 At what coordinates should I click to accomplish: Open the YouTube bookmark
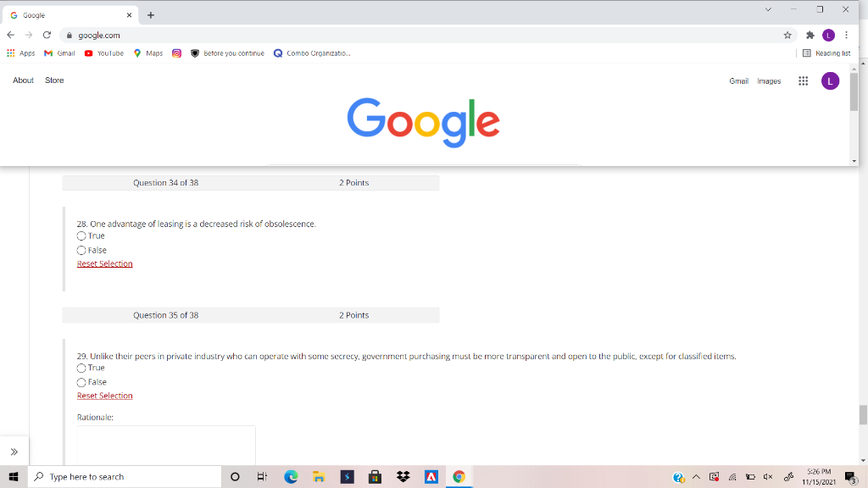102,53
